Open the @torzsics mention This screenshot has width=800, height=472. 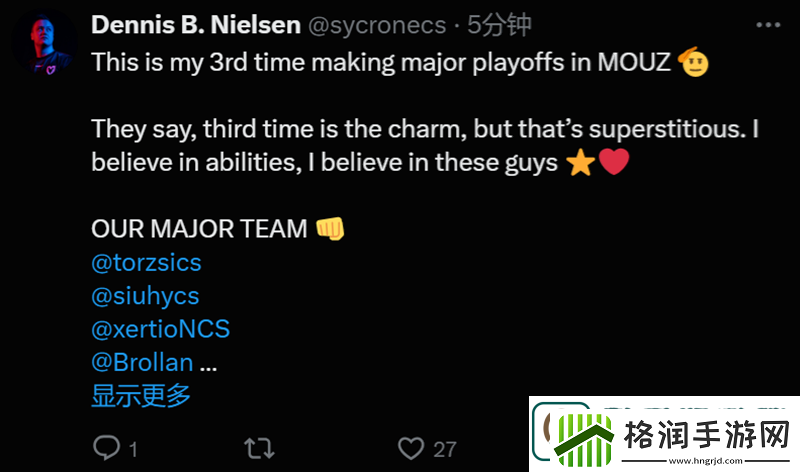pyautogui.click(x=146, y=263)
